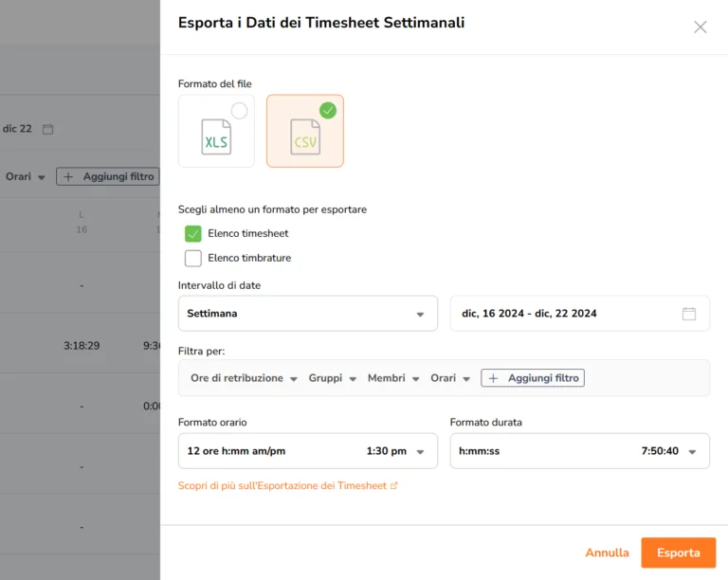Open the Settimana date range dropdown
Image resolution: width=728 pixels, height=580 pixels.
tap(308, 313)
